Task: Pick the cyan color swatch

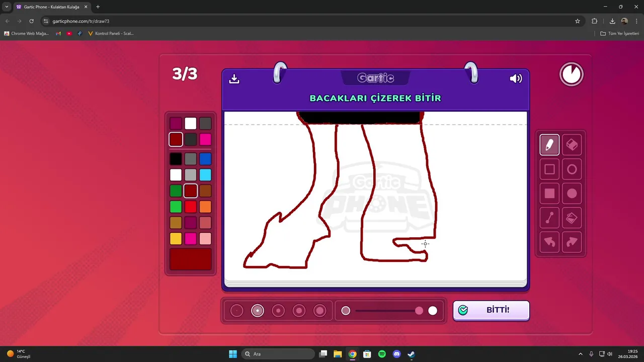Action: click(205, 175)
